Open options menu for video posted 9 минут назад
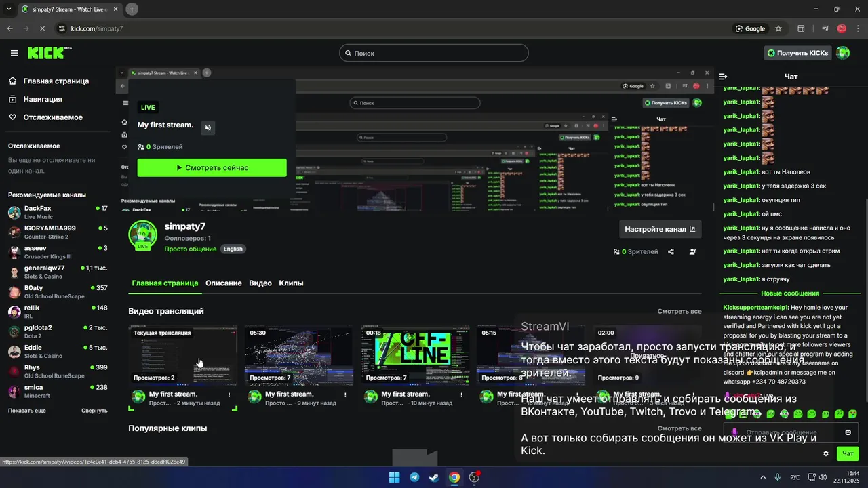 [345, 394]
